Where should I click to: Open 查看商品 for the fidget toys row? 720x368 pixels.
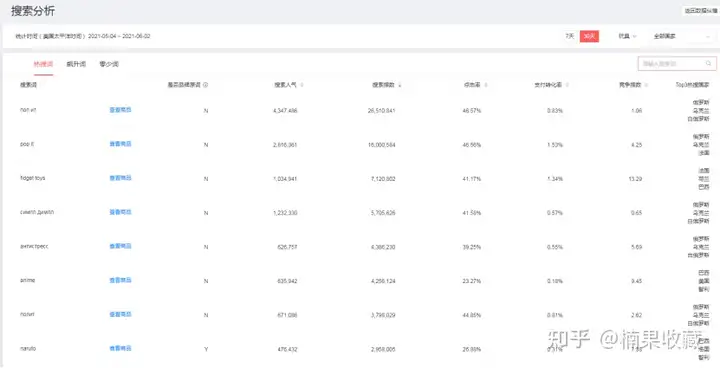point(120,178)
